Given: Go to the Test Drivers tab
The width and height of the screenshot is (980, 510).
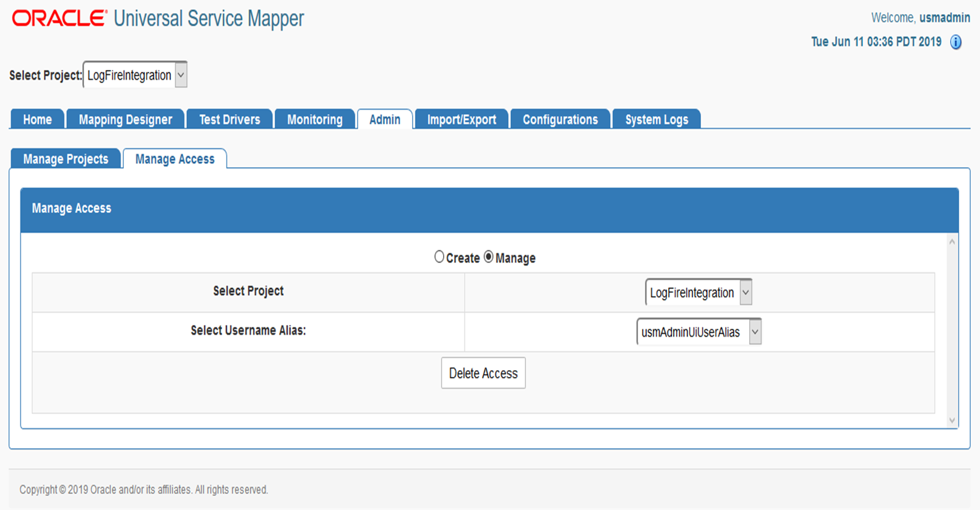Looking at the screenshot, I should click(230, 119).
